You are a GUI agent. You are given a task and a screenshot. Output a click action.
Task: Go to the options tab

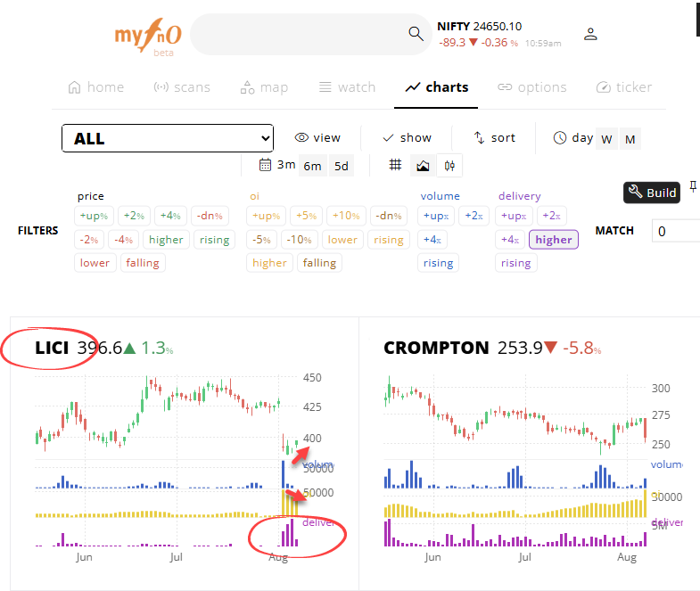click(x=532, y=87)
